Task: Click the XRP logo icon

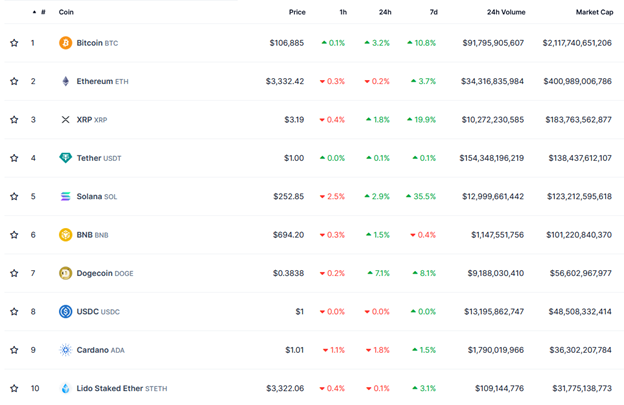Action: [66, 119]
